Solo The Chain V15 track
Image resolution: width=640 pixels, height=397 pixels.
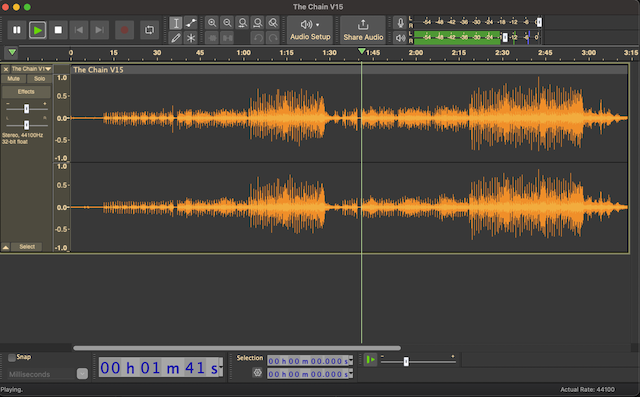click(40, 79)
